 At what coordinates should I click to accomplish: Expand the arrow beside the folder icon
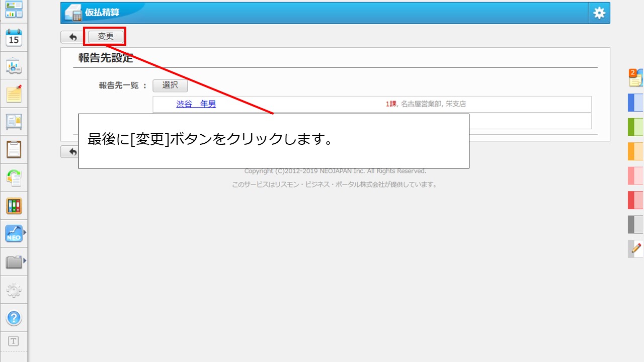[x=25, y=261]
